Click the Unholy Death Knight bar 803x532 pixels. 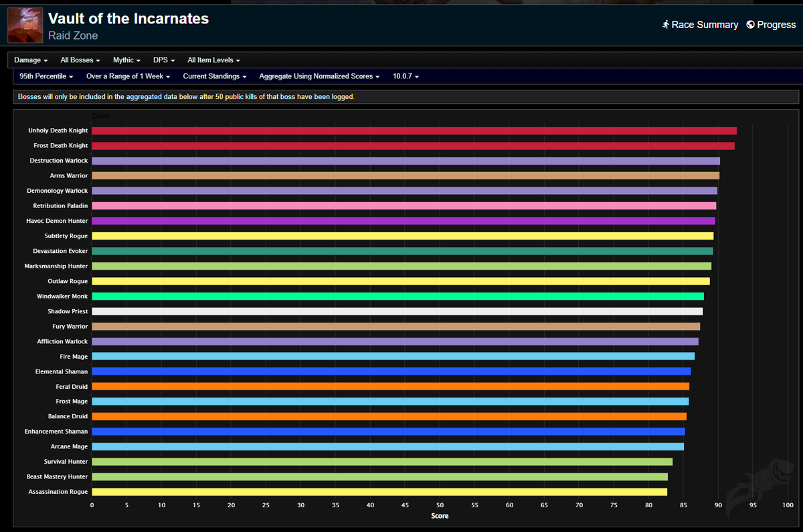point(414,130)
